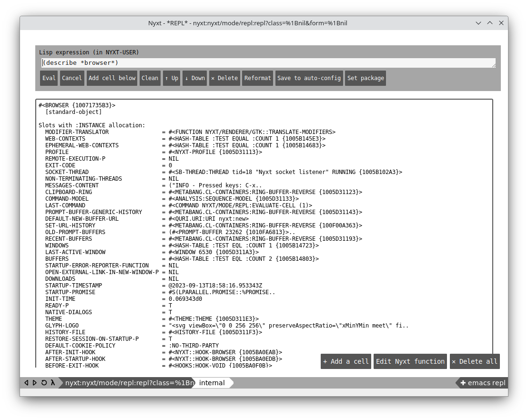Screen dimensions: 528x420
Task: Reformat the Lisp expression
Action: click(x=258, y=78)
